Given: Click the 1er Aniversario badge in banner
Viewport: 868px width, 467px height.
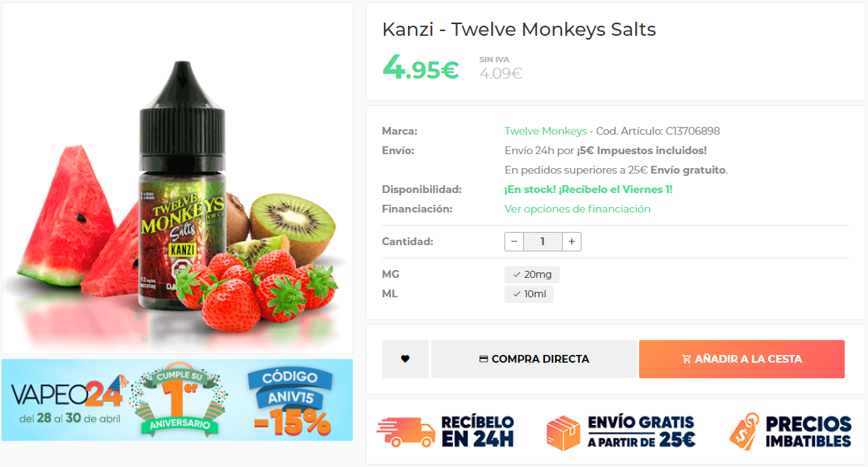Looking at the screenshot, I should 179,399.
